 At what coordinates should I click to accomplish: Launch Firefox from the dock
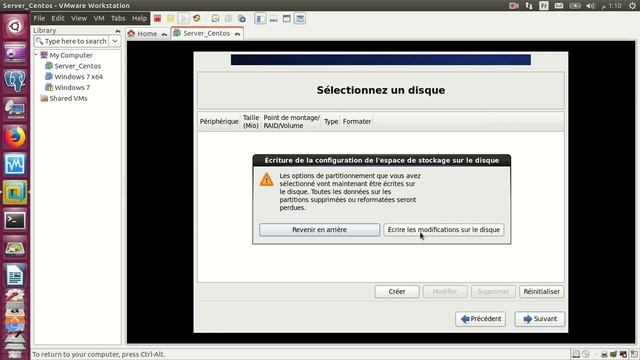click(x=15, y=137)
